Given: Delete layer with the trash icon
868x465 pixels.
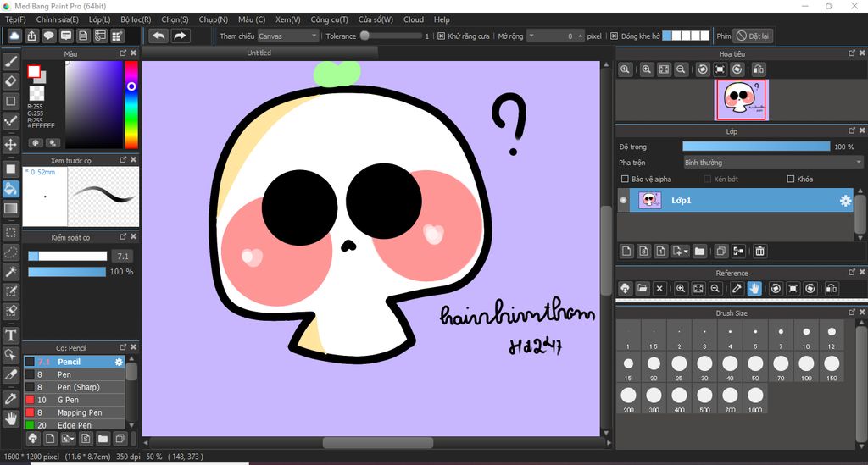Looking at the screenshot, I should click(x=760, y=252).
